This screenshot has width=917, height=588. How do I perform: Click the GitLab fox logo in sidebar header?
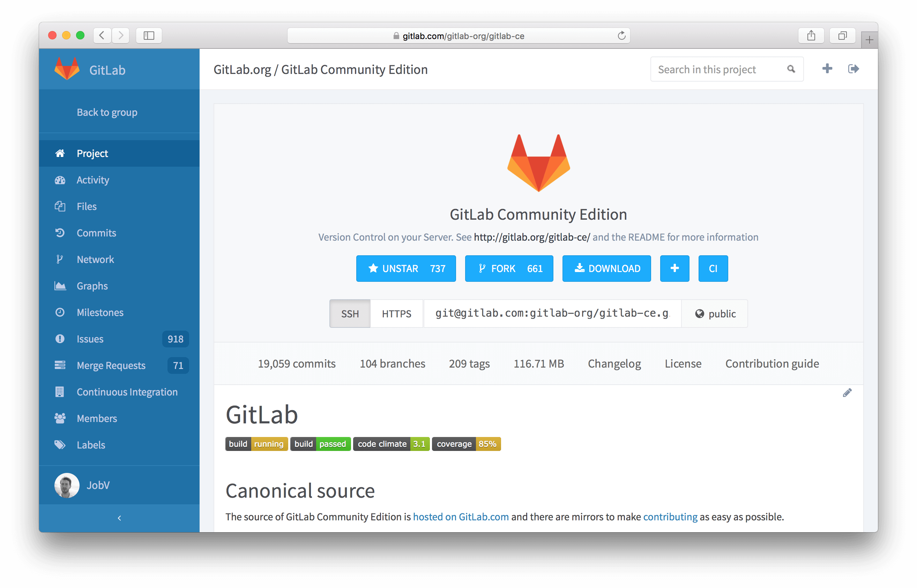point(67,69)
